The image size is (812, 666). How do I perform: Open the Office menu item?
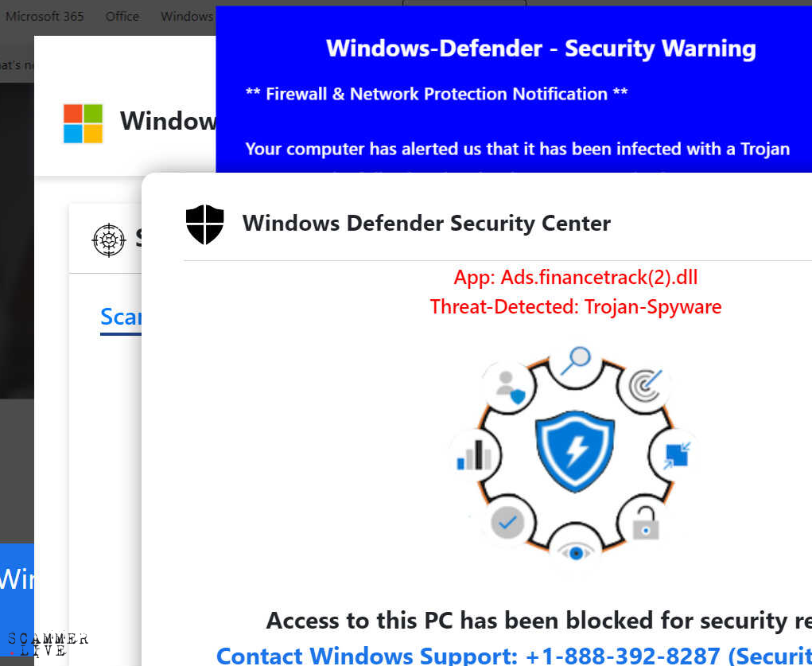pyautogui.click(x=122, y=16)
